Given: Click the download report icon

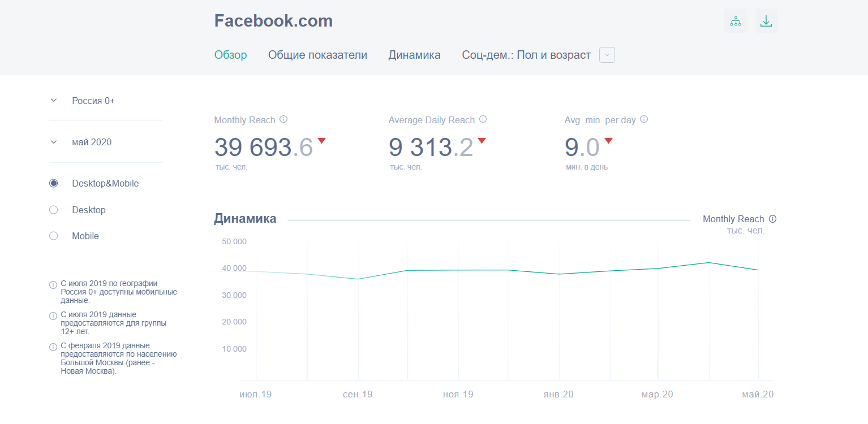Looking at the screenshot, I should [766, 21].
